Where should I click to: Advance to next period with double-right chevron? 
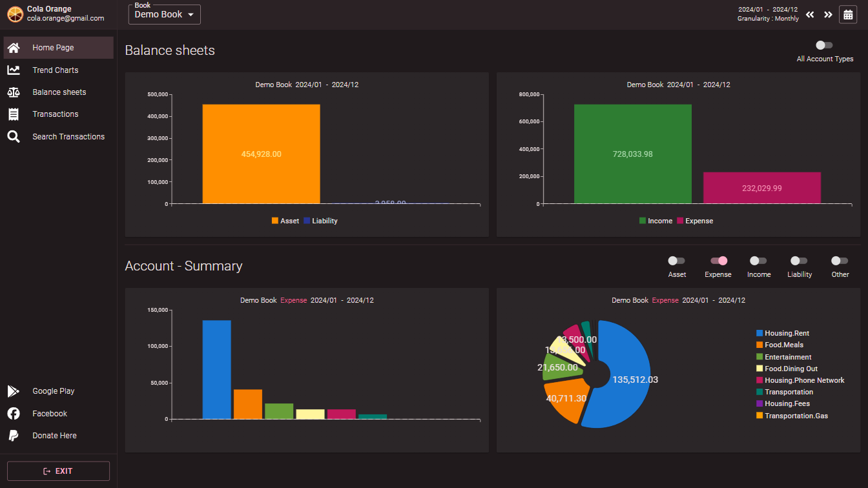(828, 15)
